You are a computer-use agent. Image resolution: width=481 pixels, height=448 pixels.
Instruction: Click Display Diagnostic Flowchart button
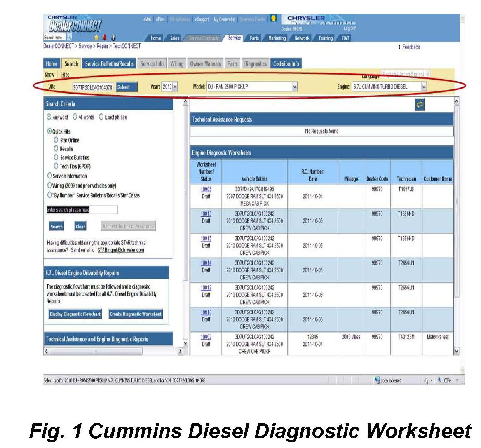pyautogui.click(x=75, y=314)
